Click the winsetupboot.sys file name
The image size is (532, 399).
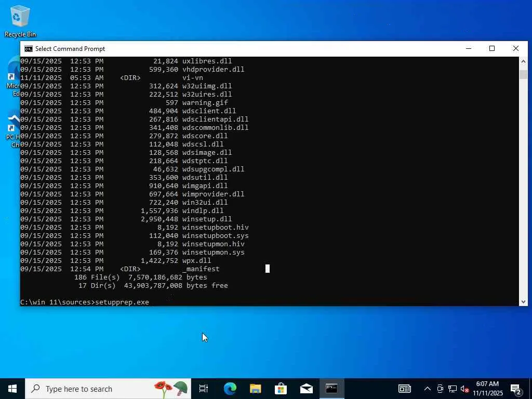click(x=215, y=235)
